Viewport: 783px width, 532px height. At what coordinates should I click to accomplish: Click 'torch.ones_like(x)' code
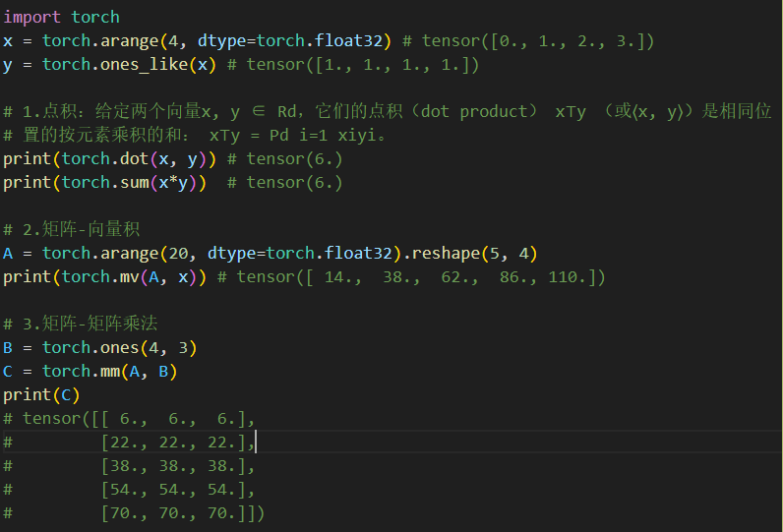coord(129,65)
